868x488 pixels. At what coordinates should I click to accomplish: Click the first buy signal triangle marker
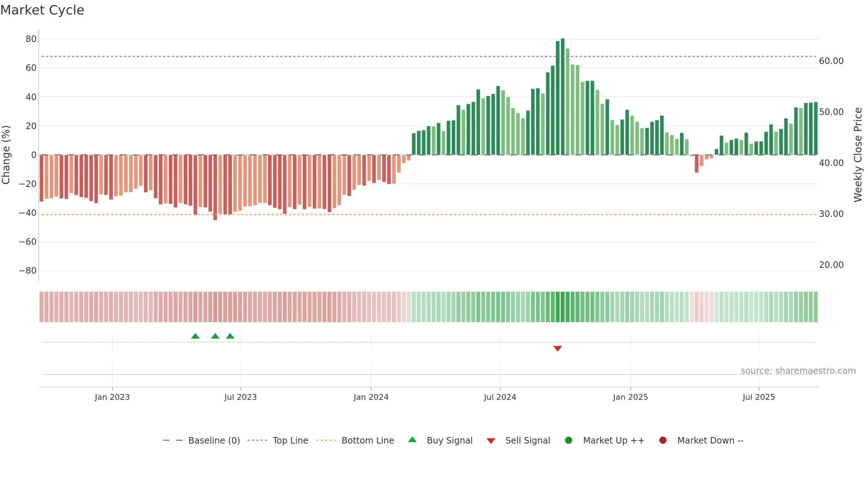(x=195, y=336)
